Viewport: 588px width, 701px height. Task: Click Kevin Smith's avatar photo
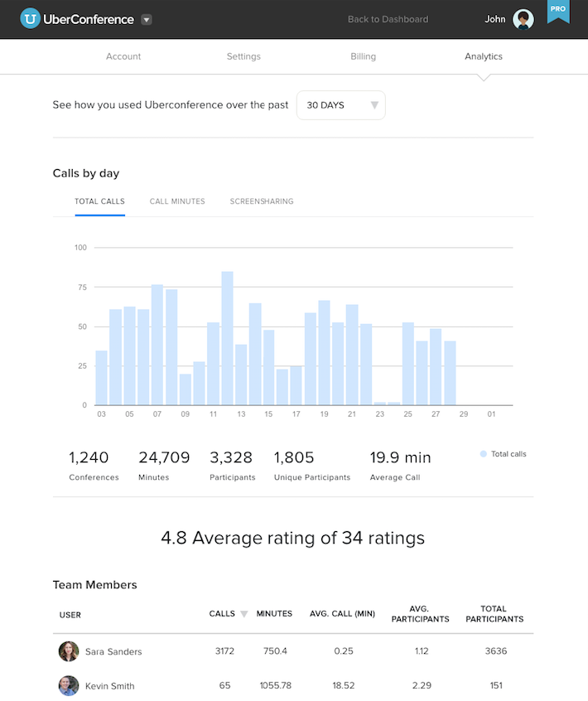point(69,685)
